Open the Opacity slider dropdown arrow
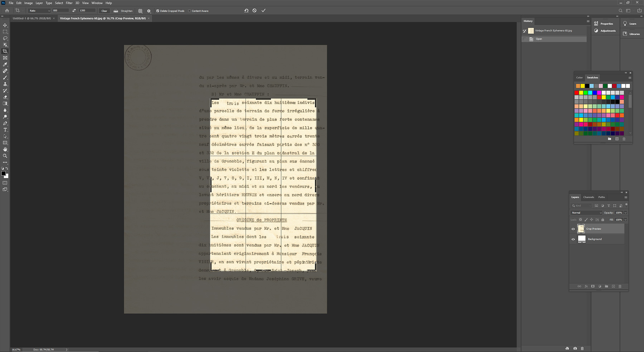Viewport: 644px width, 352px height. [625, 213]
